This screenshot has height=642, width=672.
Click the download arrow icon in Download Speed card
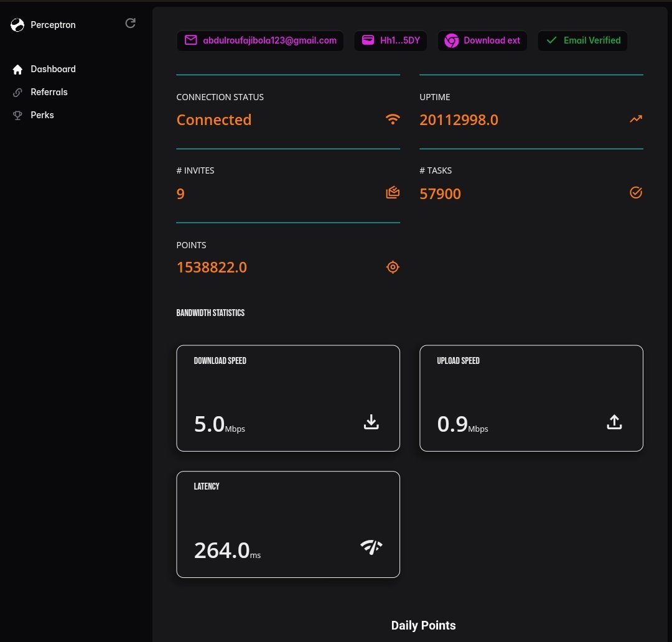[x=371, y=422]
